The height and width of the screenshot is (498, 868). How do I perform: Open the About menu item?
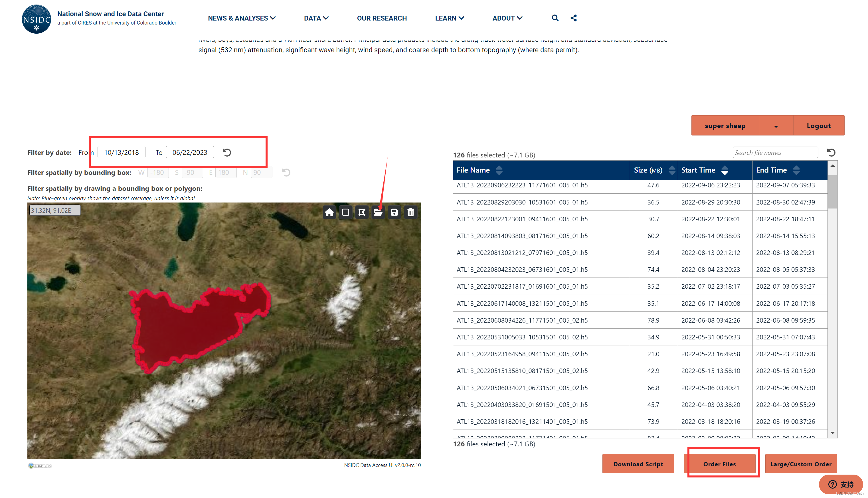[x=507, y=18]
